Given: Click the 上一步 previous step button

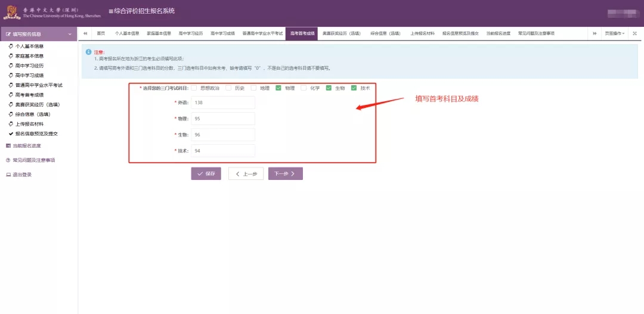Looking at the screenshot, I should 246,173.
